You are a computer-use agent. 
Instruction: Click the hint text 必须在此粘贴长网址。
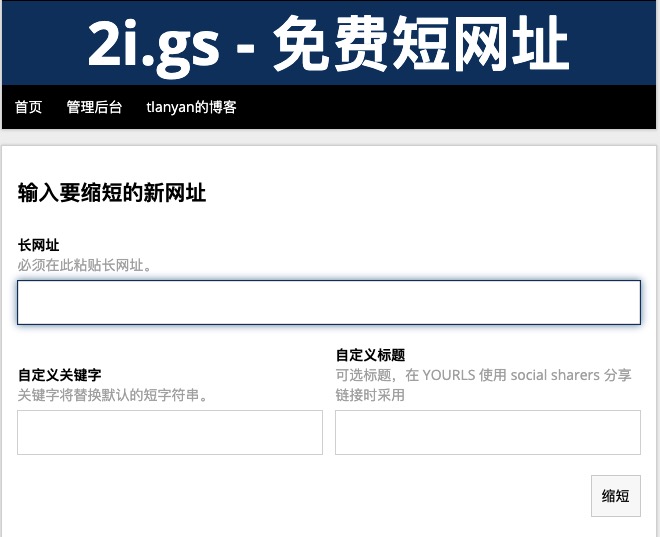85,265
